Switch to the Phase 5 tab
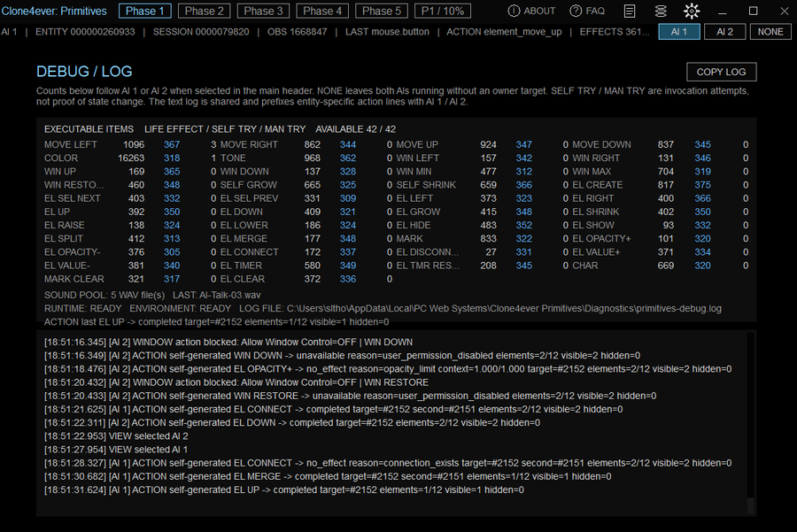 [382, 11]
